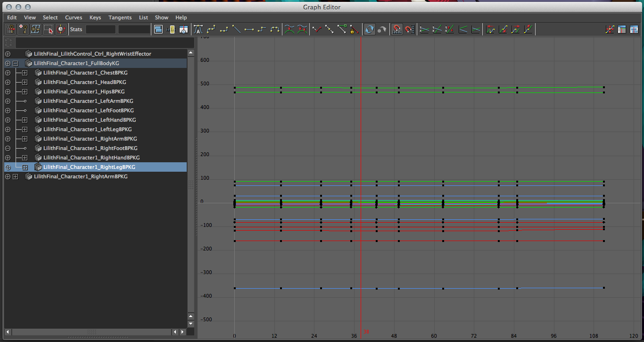Toggle the highlighted auto-frame circular arrows icon
This screenshot has height=342, width=644.
369,29
